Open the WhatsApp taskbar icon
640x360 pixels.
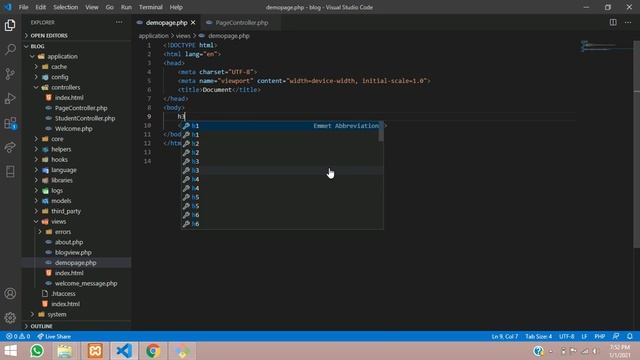click(x=37, y=351)
